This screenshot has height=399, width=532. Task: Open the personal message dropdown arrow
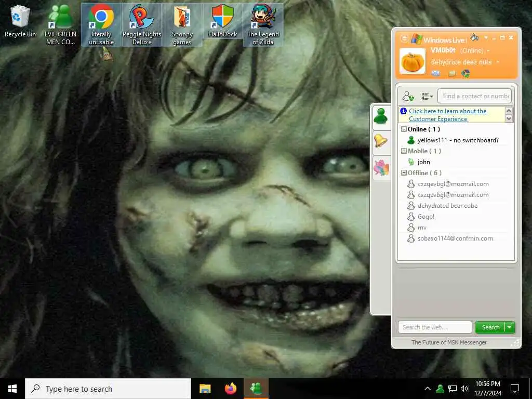coord(498,62)
